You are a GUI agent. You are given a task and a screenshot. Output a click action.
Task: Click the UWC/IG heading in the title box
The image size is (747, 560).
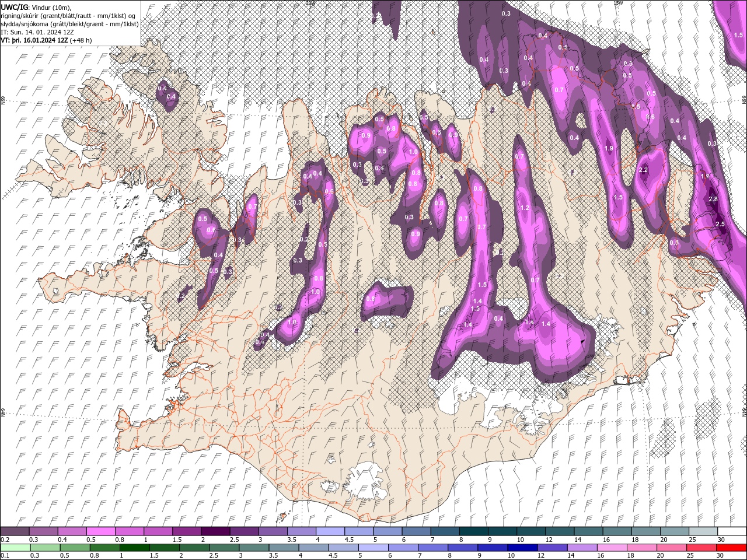click(x=14, y=6)
